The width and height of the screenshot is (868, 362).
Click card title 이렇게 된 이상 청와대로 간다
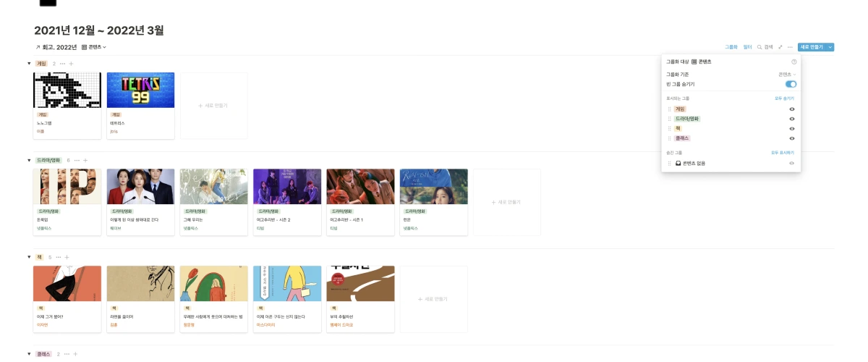(x=134, y=219)
